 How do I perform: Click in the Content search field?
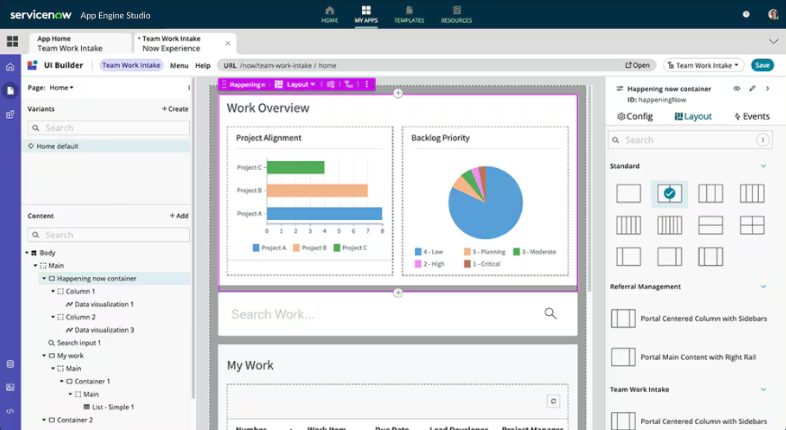(108, 235)
